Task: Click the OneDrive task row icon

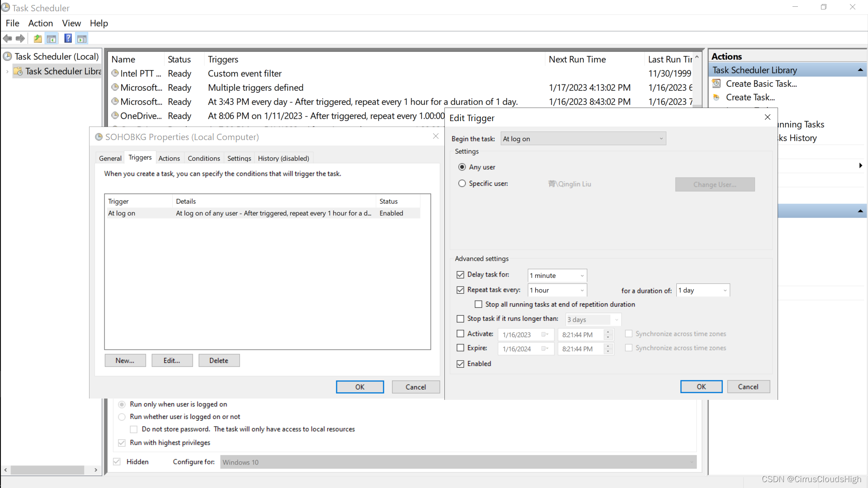Action: point(115,116)
